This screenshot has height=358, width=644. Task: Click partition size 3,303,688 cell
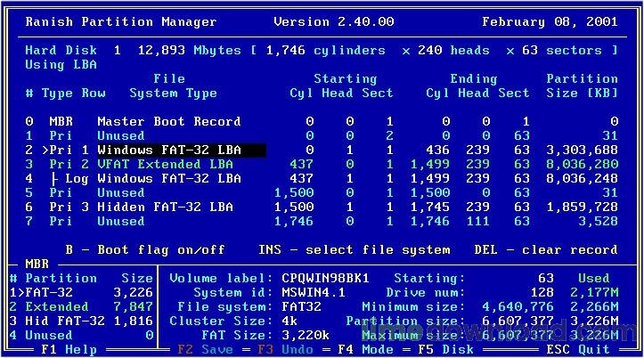[583, 151]
